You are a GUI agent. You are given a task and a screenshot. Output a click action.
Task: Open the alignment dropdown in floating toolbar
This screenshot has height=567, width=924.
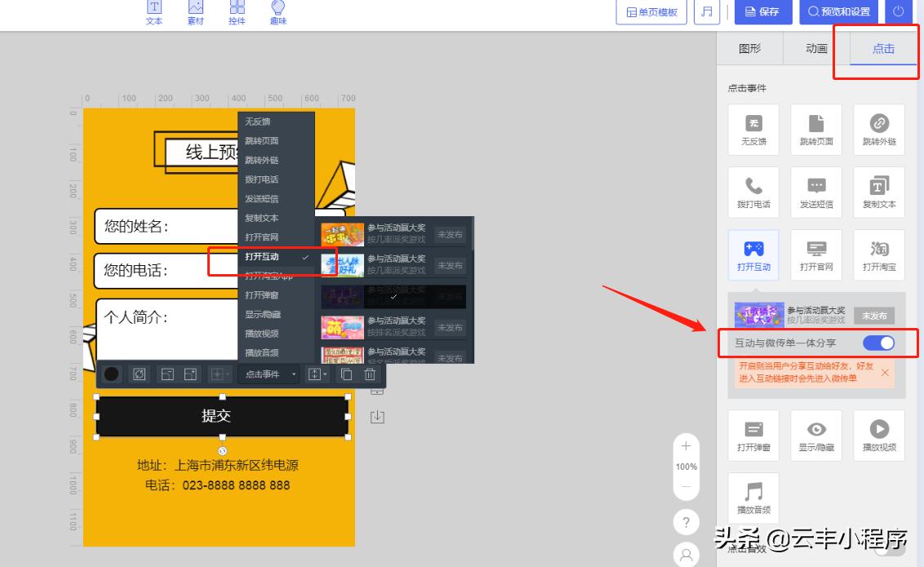(220, 374)
